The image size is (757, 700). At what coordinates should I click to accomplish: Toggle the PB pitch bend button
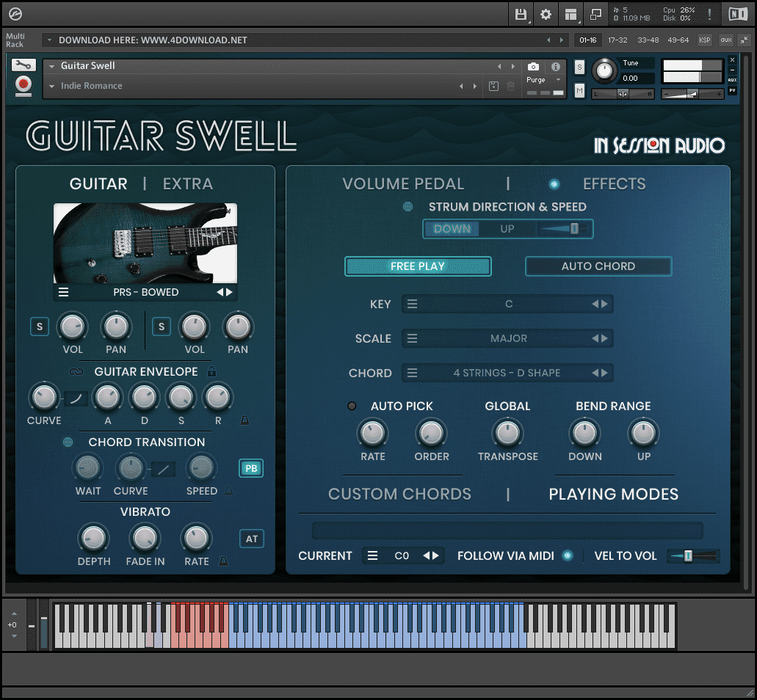point(251,468)
